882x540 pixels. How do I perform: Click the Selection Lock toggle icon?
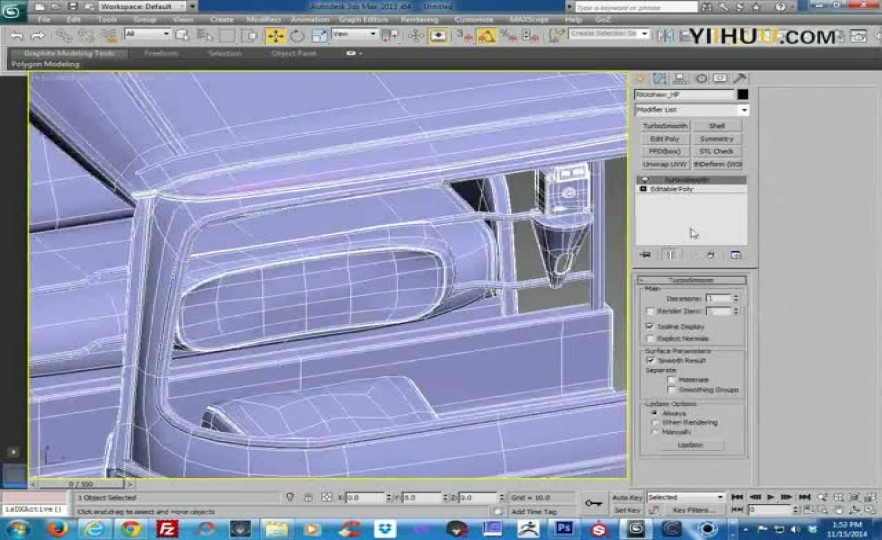tap(308, 497)
